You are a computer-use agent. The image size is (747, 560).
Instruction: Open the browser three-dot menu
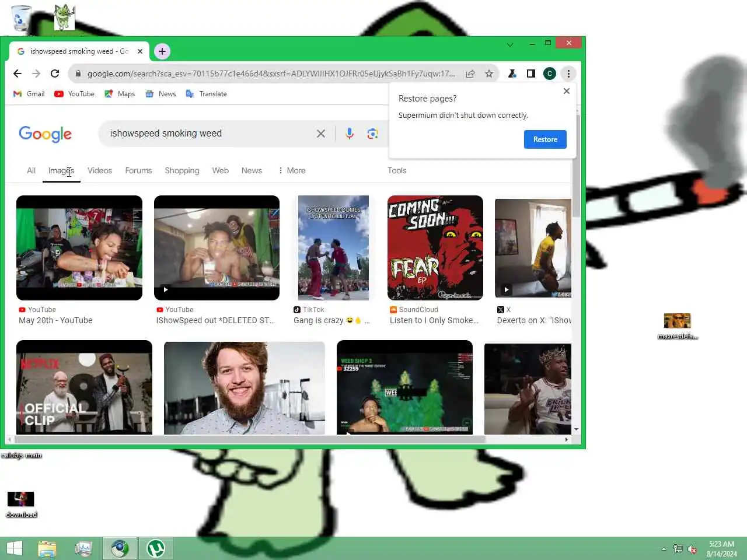[568, 73]
